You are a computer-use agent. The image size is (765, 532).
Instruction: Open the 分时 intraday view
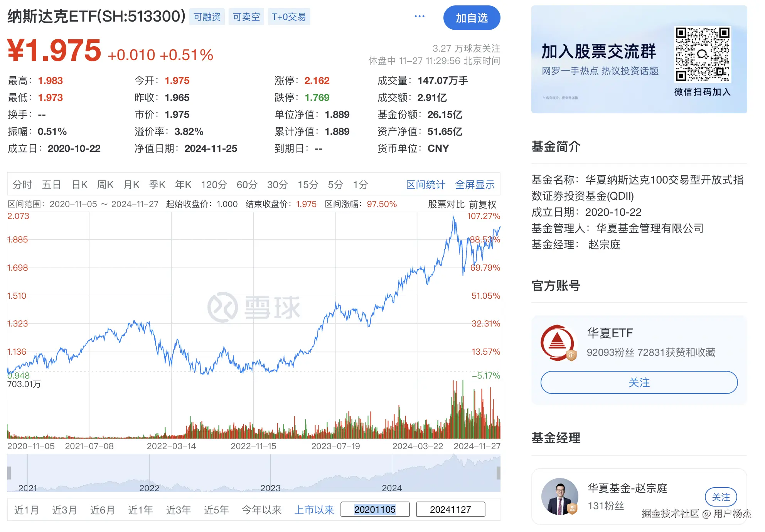tap(22, 185)
